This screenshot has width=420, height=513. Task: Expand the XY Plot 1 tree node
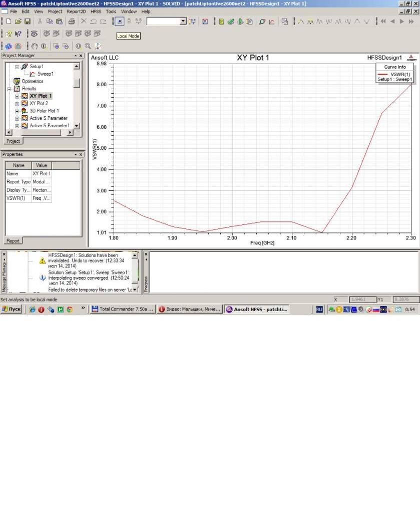17,97
